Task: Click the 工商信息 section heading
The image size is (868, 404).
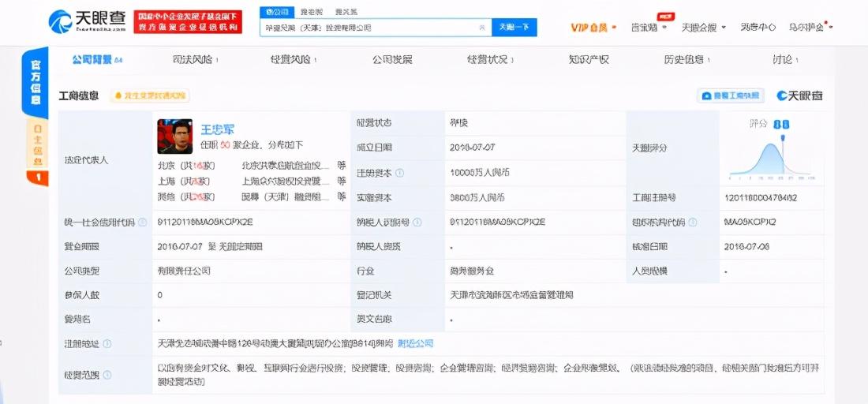Action: tap(79, 95)
